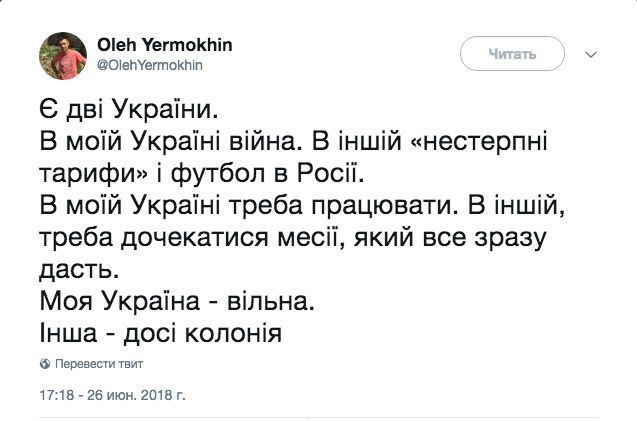
Task: Click the globe icon beside Перевести твит
Action: (x=45, y=364)
